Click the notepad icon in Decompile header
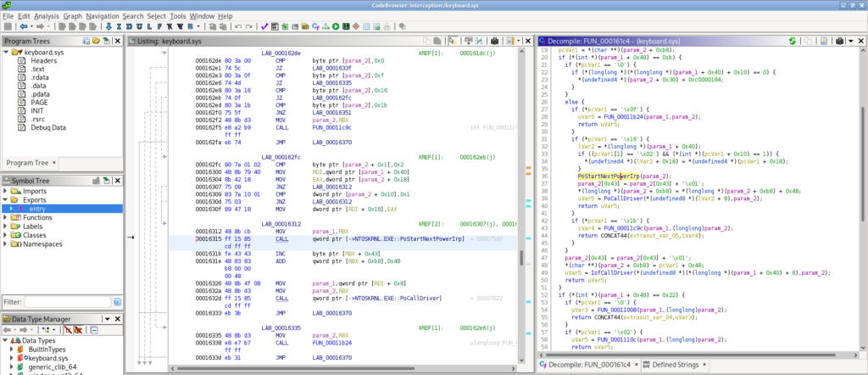 [824, 41]
